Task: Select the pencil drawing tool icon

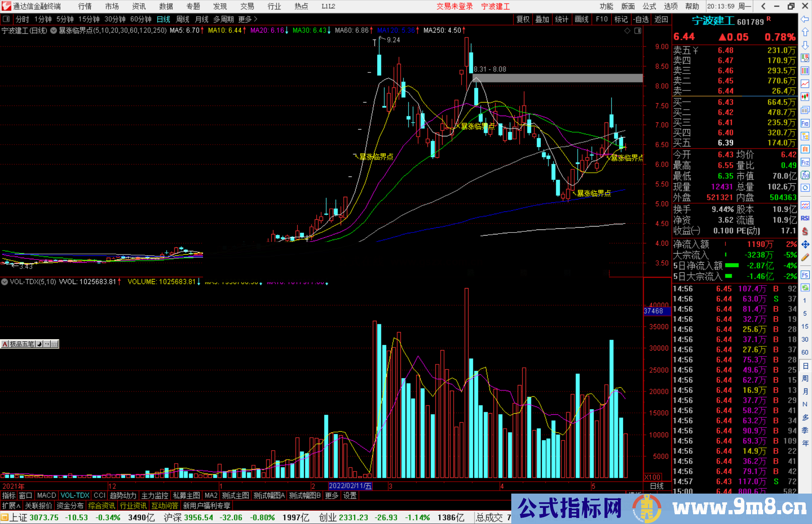Action: click(x=805, y=257)
